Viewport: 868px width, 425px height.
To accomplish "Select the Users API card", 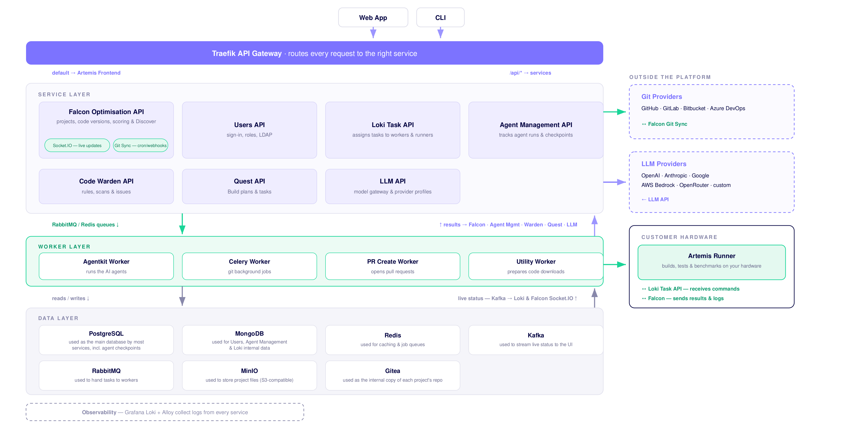I will coord(249,130).
